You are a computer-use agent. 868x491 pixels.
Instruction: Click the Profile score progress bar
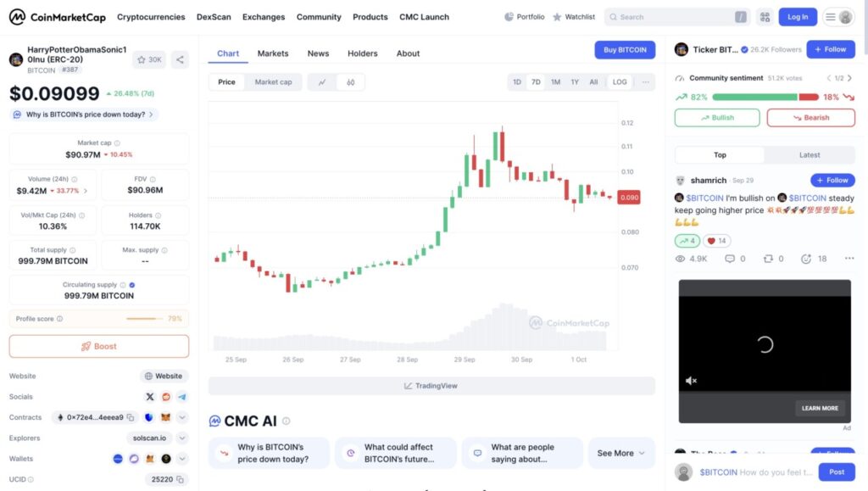coord(142,319)
